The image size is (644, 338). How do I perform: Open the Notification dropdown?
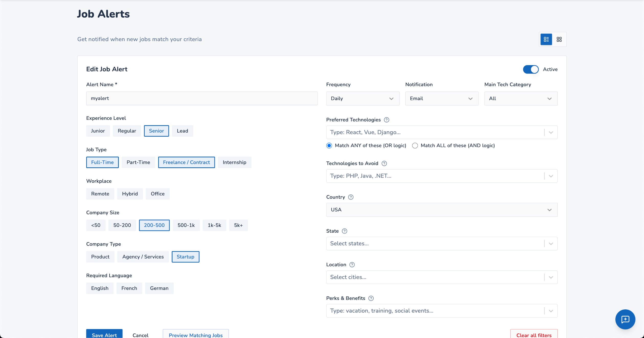coord(442,99)
